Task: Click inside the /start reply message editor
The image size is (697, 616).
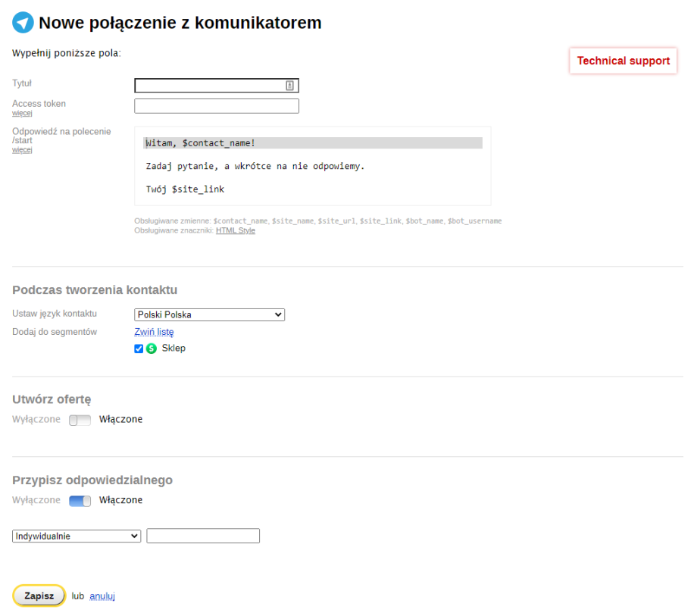Action: point(312,166)
